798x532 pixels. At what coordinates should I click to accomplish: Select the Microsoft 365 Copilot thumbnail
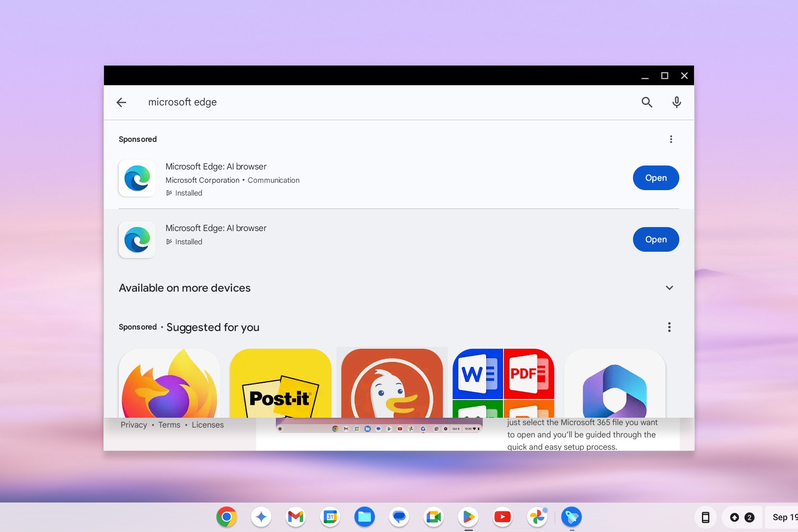[615, 383]
